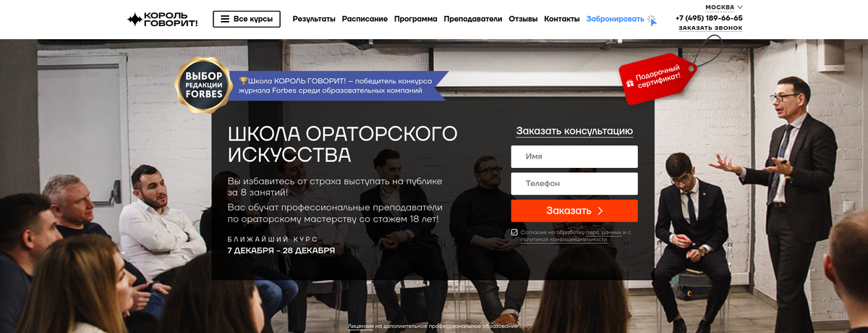The image size is (868, 333).
Task: Click the gift icon on the red tag
Action: 629,84
